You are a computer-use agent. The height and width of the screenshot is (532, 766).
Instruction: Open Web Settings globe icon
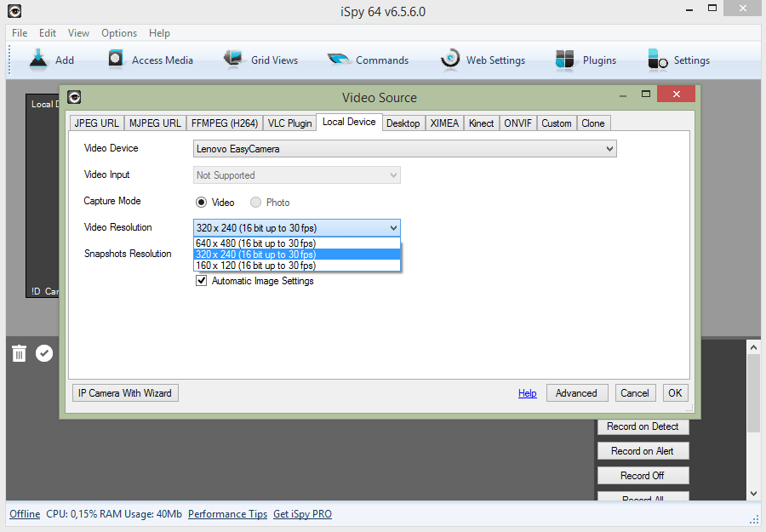click(450, 60)
